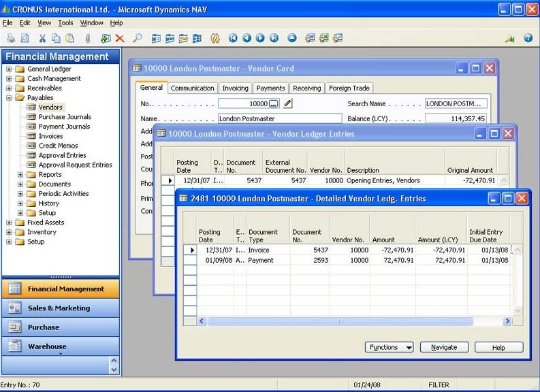Click the vendor Name input field

click(x=280, y=118)
